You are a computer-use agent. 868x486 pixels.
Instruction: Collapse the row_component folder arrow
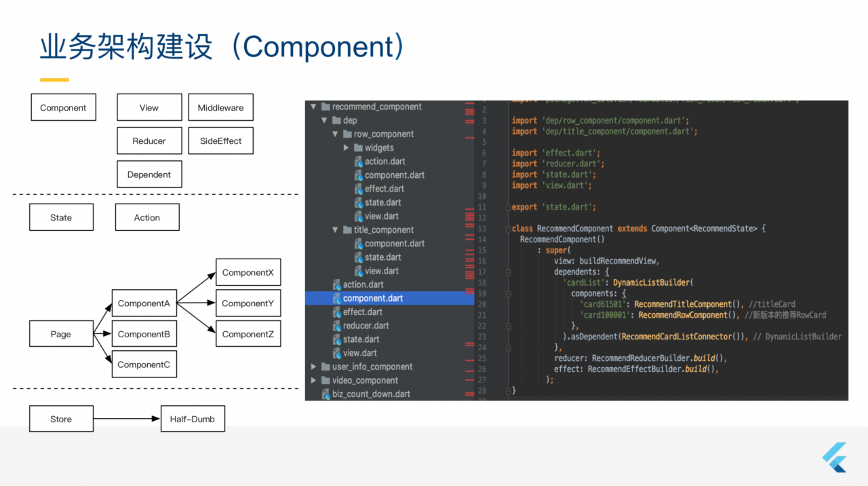point(336,134)
